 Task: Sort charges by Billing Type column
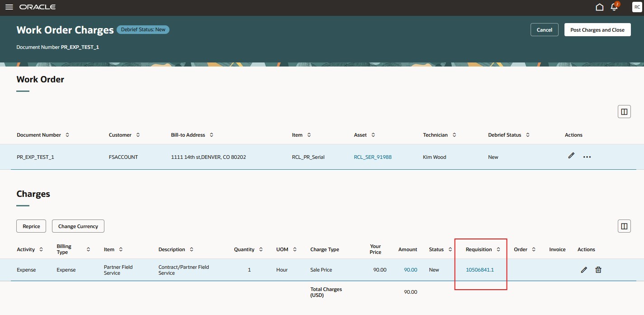tap(88, 249)
